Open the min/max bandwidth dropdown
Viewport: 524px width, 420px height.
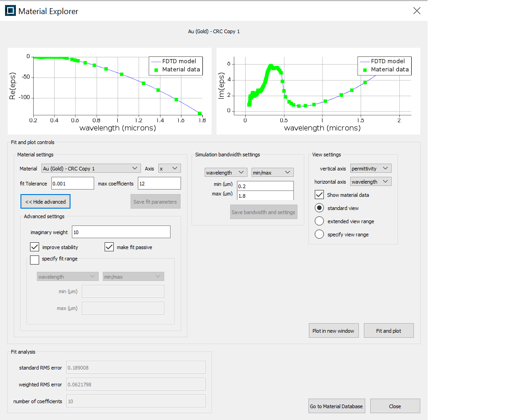[272, 173]
